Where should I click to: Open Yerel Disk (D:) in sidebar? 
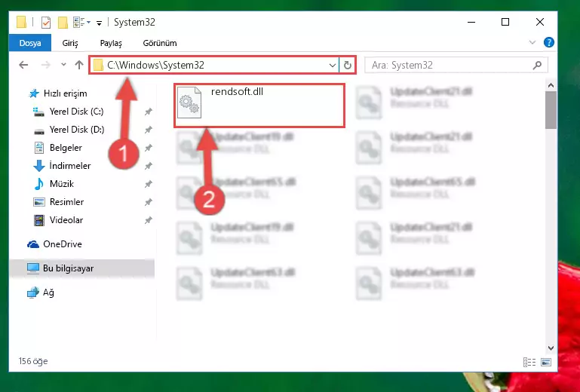[x=77, y=130]
